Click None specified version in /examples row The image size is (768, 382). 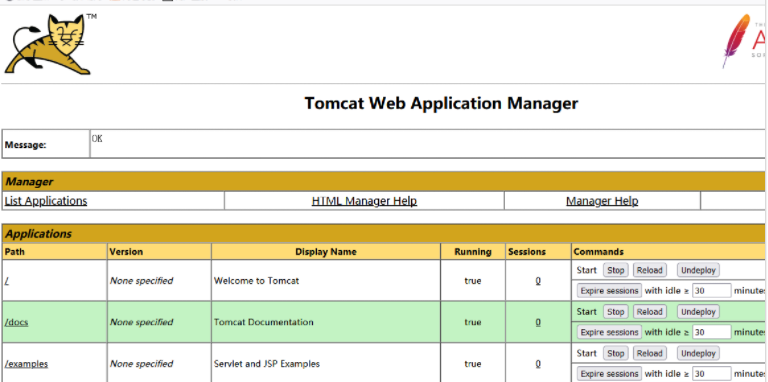(x=141, y=364)
